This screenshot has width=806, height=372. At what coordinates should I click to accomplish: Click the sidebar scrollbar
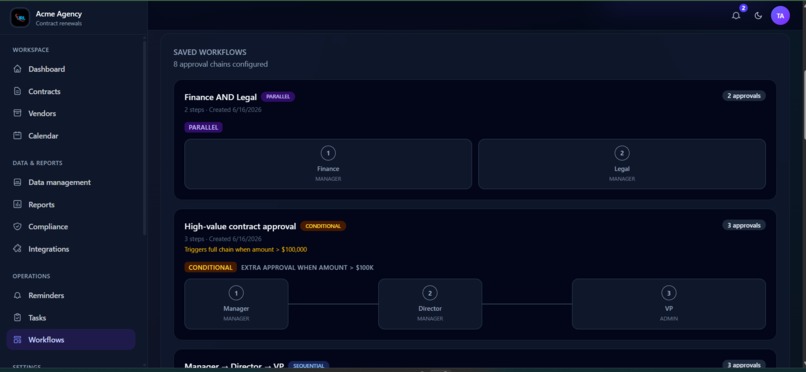(x=144, y=138)
